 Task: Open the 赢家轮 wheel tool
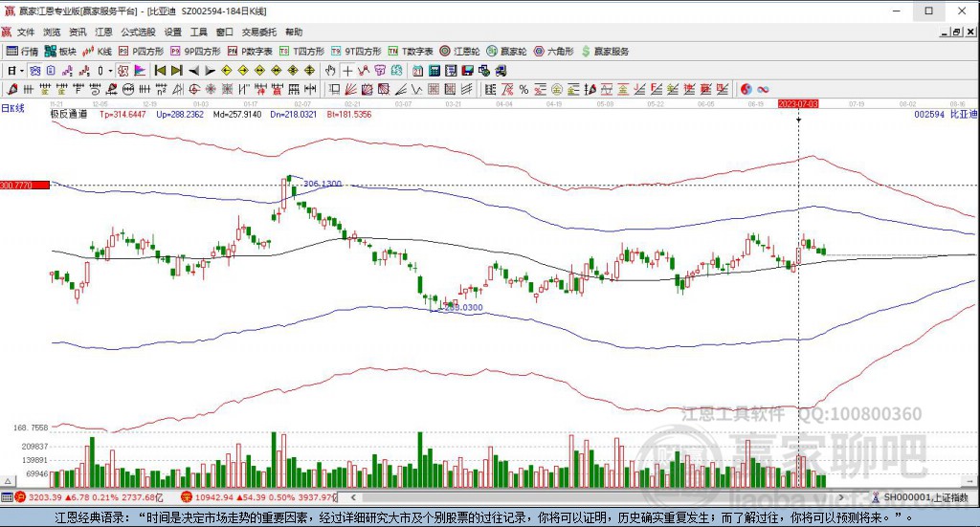507,52
